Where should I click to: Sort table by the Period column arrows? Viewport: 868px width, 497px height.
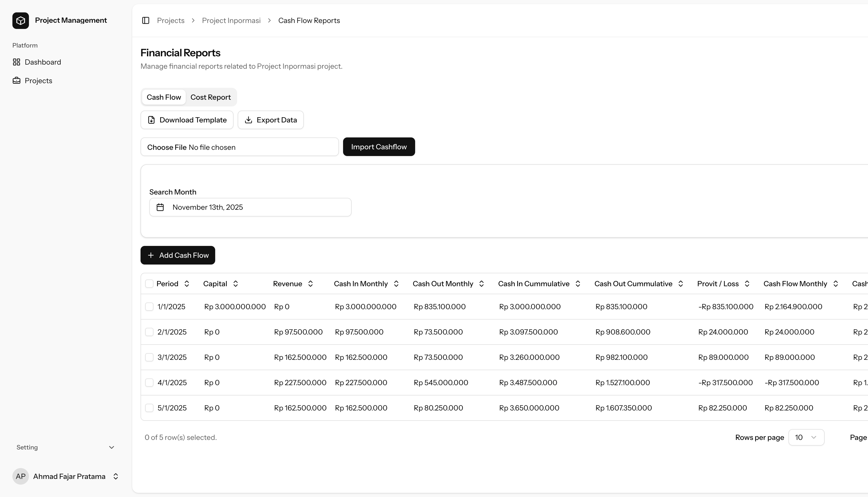pyautogui.click(x=187, y=283)
